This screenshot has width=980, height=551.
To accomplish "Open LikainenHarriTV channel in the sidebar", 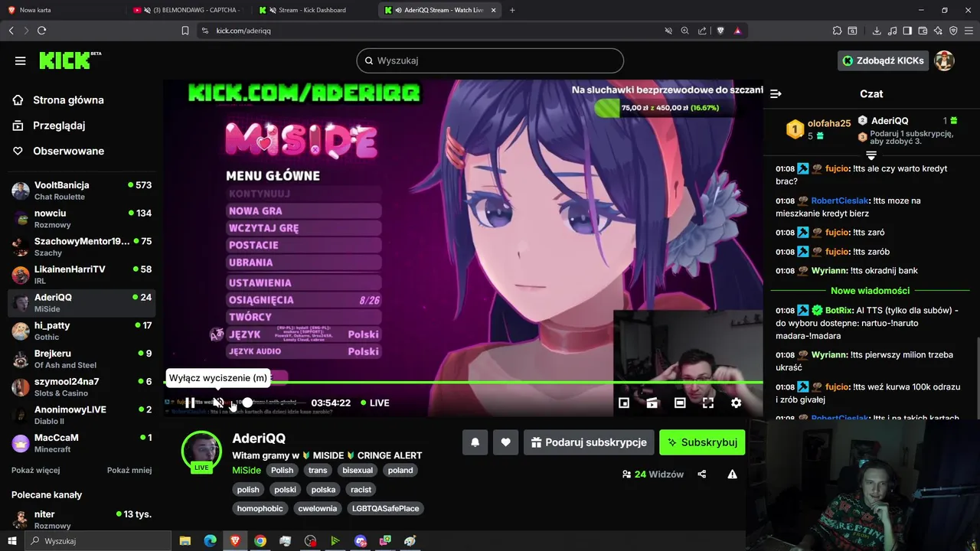I will pos(81,275).
